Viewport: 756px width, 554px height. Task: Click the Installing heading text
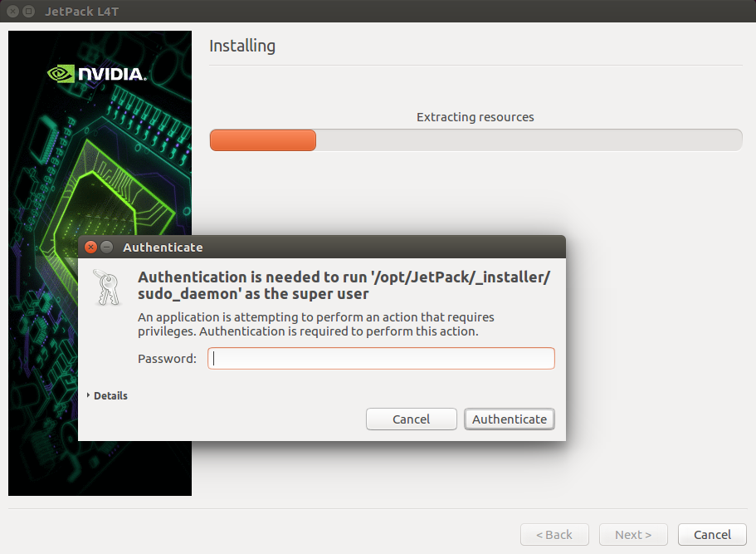coord(242,46)
